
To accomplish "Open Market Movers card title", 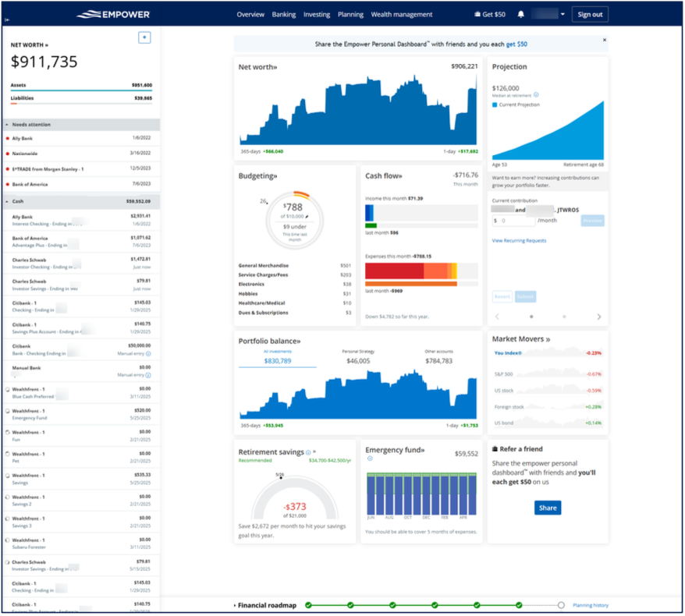I will pyautogui.click(x=520, y=339).
